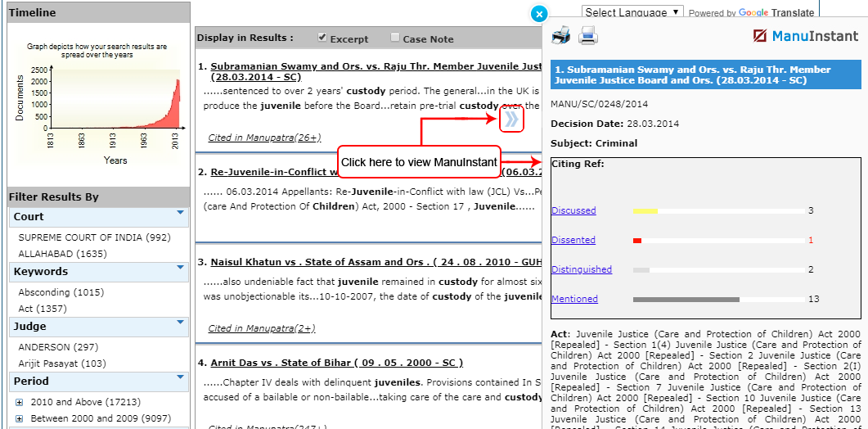Viewport: 868px width, 429px height.
Task: Click the gray Mentioned citation bar
Action: 686,300
